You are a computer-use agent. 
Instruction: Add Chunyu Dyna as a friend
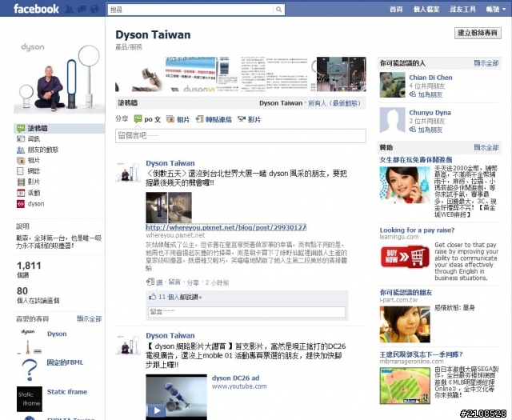click(x=426, y=130)
